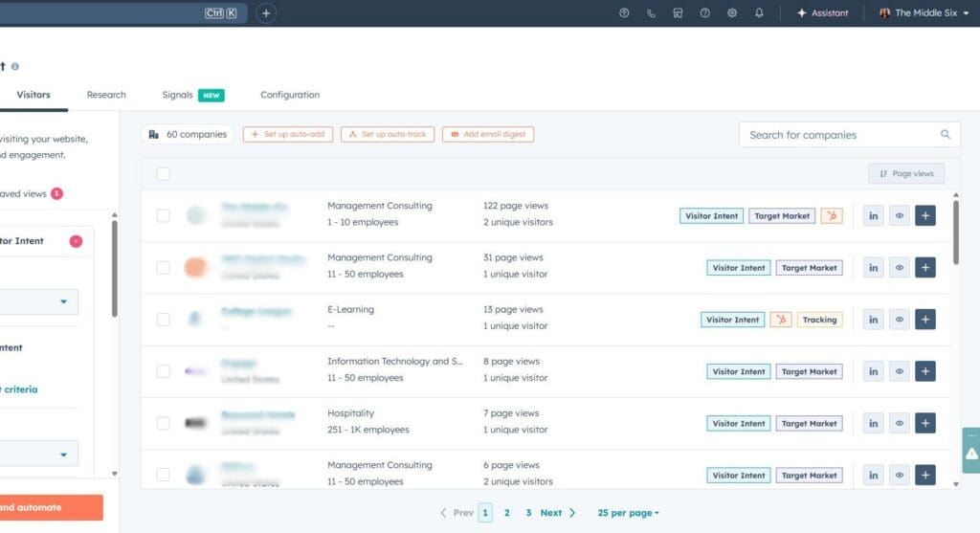Click Set up auto-track button
Viewport: 980px width, 533px height.
point(388,134)
